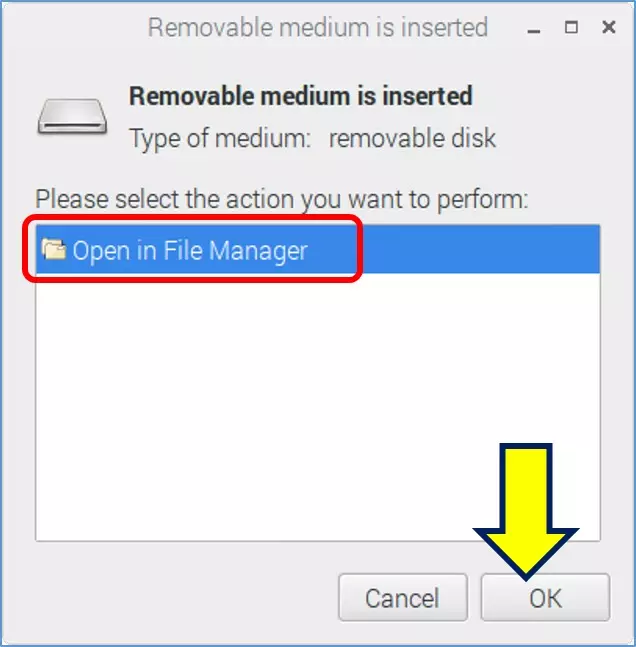Click the blue selected row right of the red outline

click(480, 250)
